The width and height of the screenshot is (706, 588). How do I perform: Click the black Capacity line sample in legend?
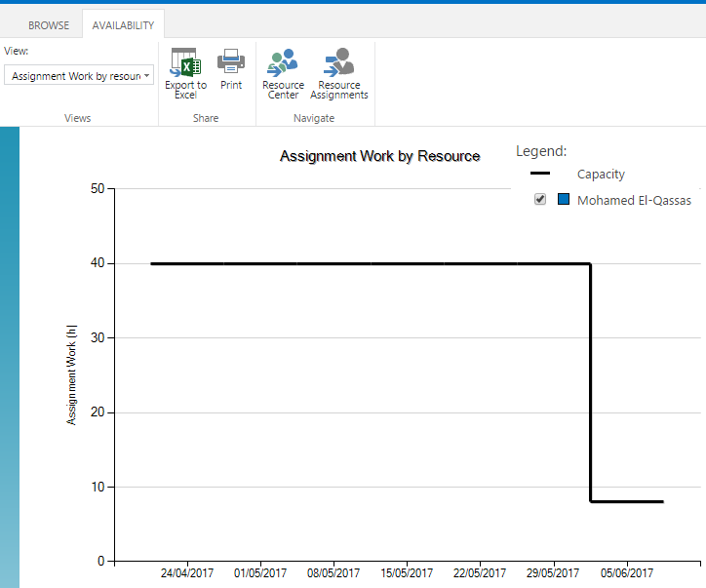pyautogui.click(x=540, y=173)
